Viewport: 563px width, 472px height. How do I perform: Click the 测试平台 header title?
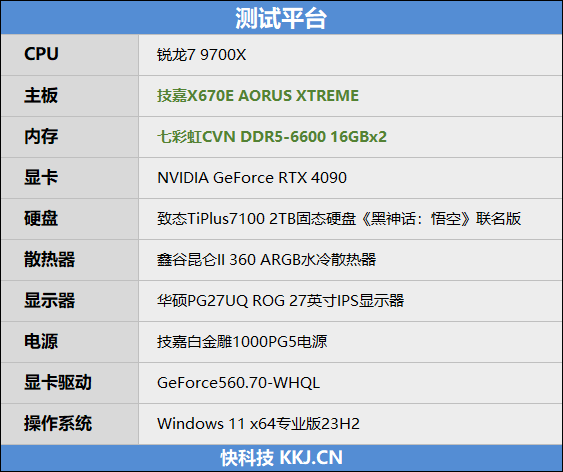[281, 18]
